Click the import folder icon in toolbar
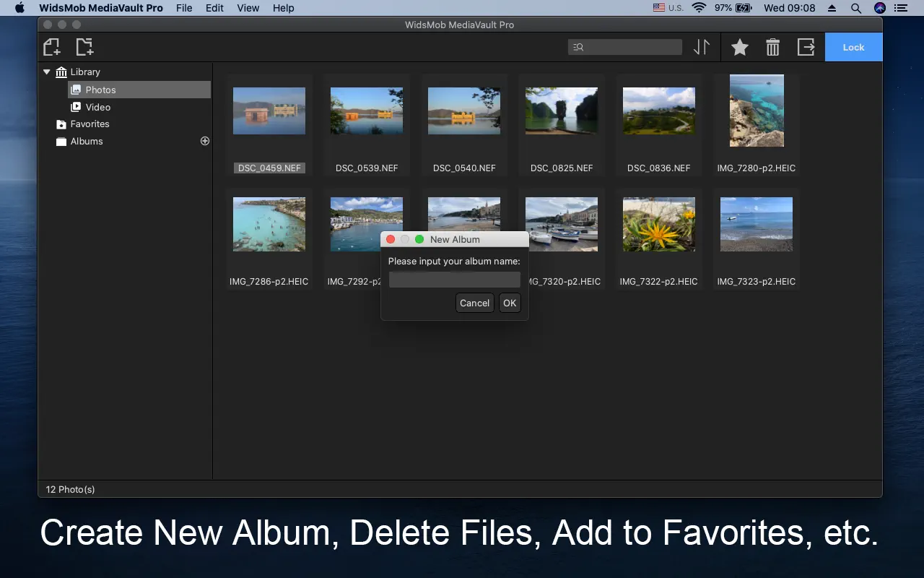The width and height of the screenshot is (924, 578). coord(84,47)
